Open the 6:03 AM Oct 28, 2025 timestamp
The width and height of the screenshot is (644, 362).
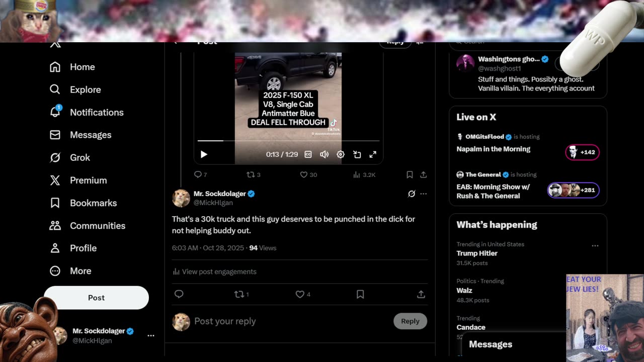[208, 248]
